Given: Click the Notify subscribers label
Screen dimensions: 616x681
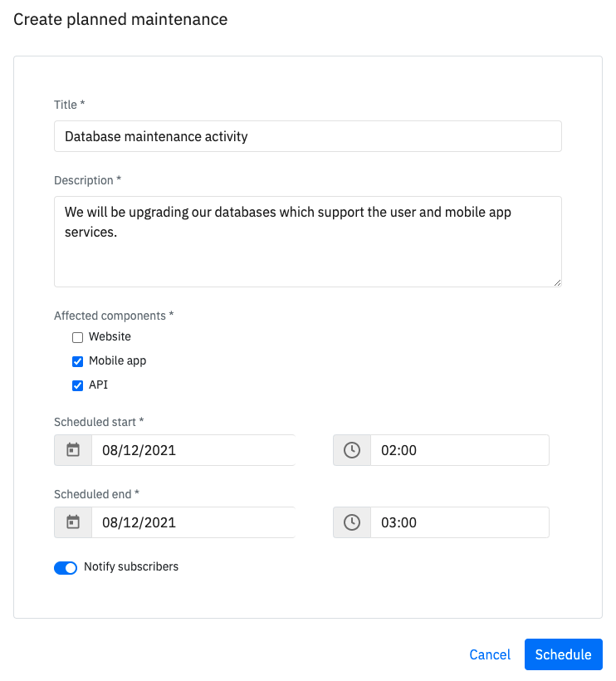Looking at the screenshot, I should tap(131, 566).
